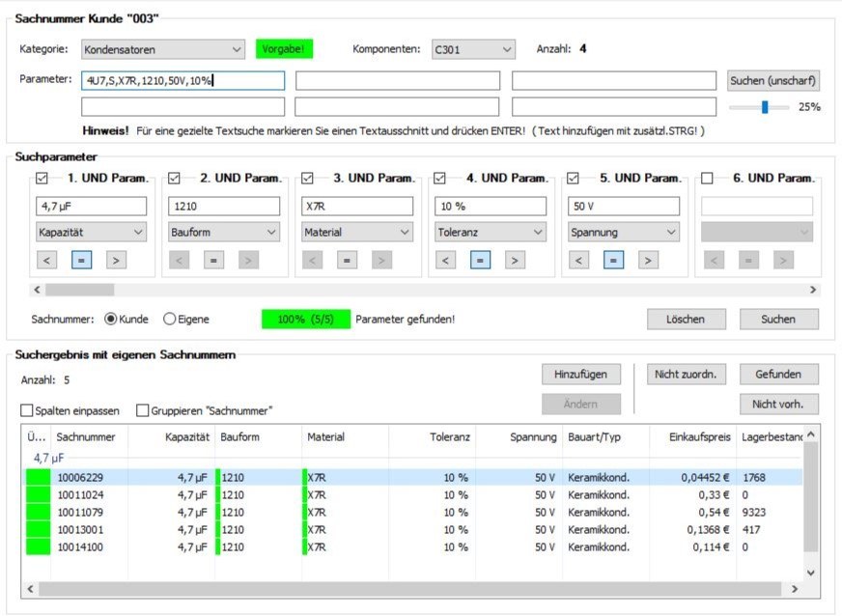Select equals operator for Kapazität parameter
Viewport: 842px width, 616px height.
pyautogui.click(x=82, y=261)
